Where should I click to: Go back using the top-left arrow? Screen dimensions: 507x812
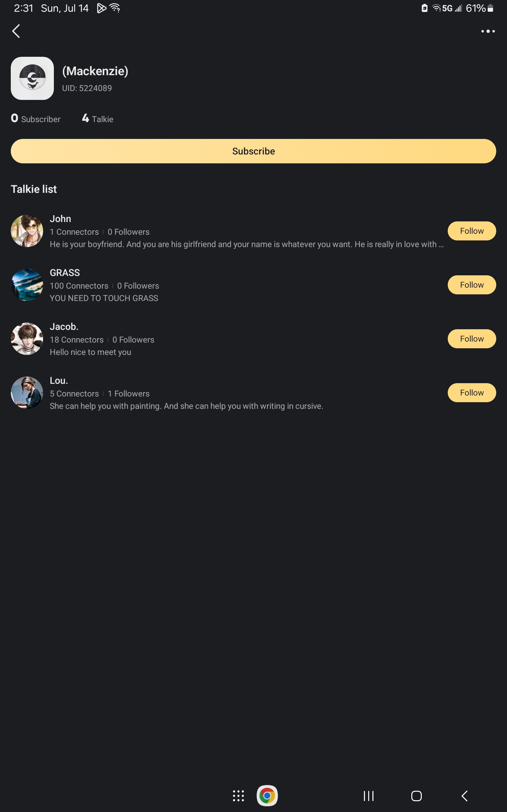pyautogui.click(x=16, y=31)
